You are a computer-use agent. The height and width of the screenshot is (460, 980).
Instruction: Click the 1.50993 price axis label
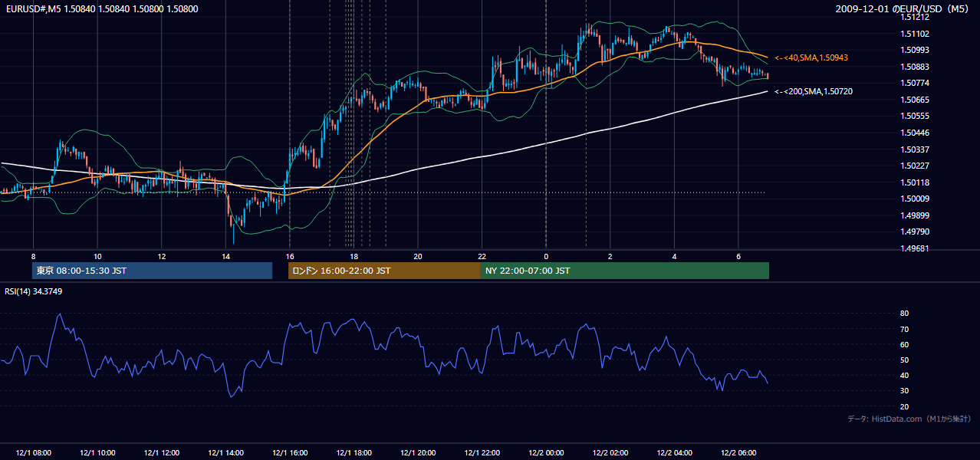point(915,50)
